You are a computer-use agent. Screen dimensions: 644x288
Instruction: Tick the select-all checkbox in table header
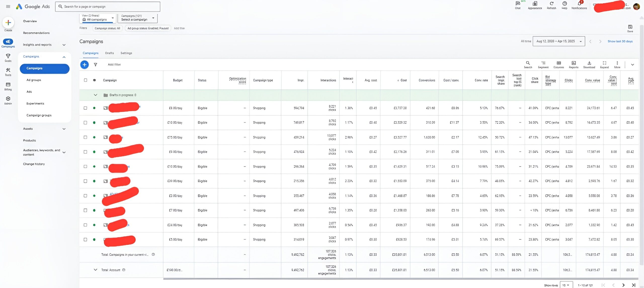(86, 80)
